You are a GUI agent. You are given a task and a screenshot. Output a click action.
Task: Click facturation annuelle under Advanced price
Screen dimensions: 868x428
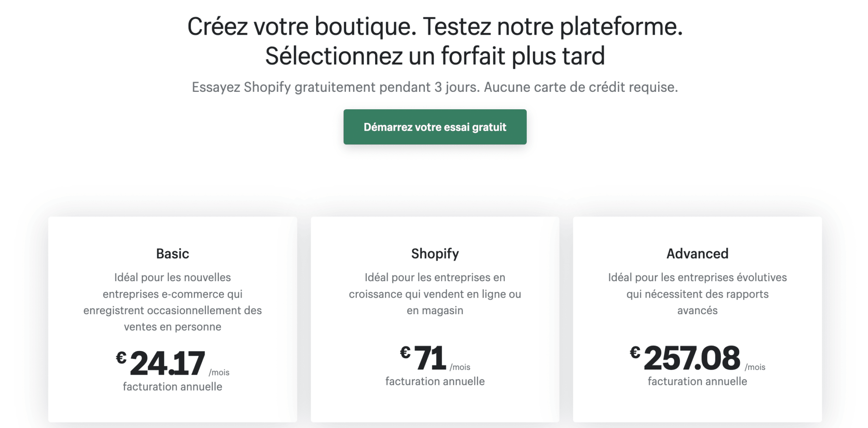(697, 381)
